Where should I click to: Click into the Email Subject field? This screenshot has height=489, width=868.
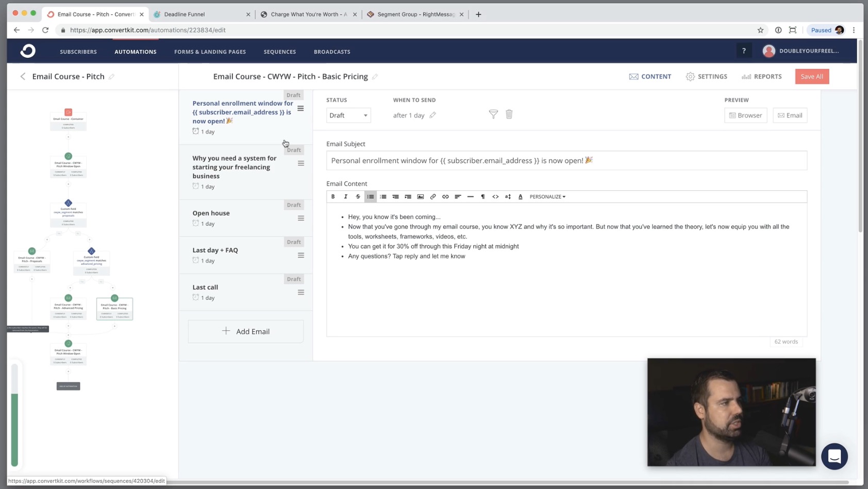pyautogui.click(x=566, y=160)
